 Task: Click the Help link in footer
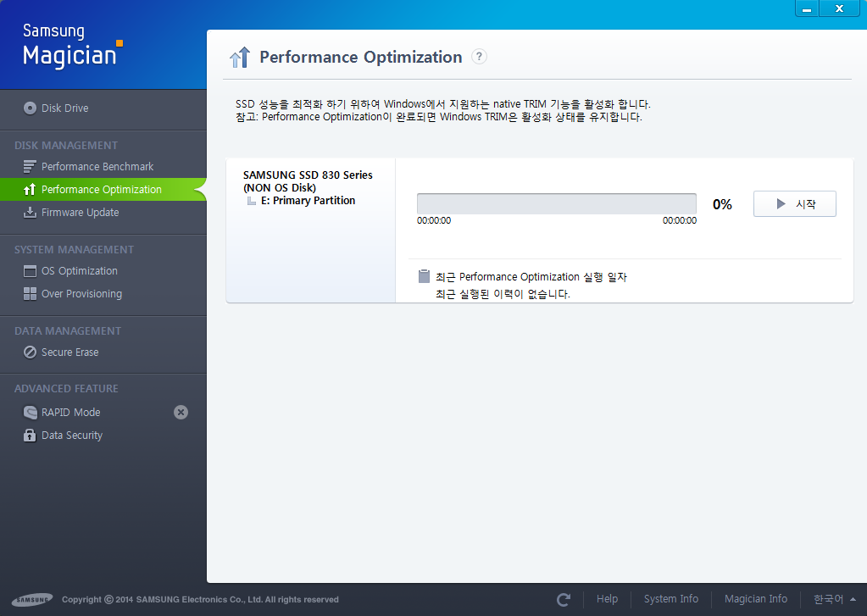607,599
